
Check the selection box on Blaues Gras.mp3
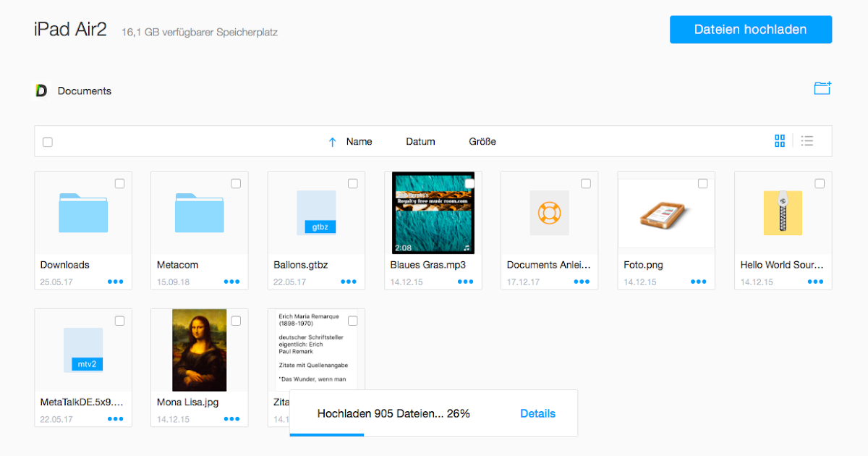(469, 183)
